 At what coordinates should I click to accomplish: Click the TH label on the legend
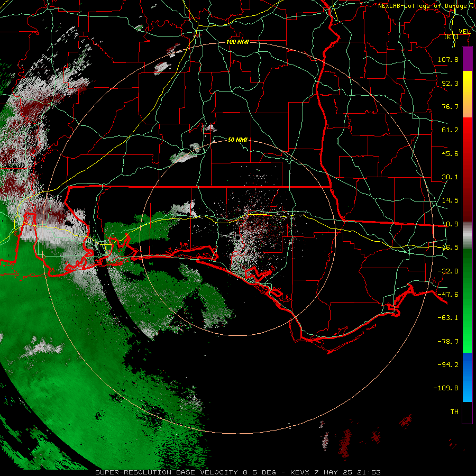coord(454,412)
